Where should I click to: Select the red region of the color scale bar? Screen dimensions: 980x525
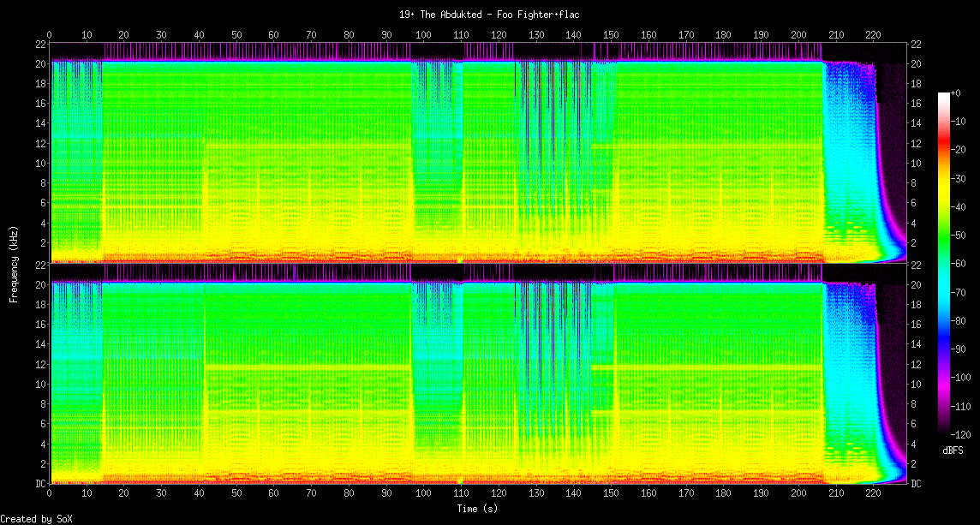click(x=943, y=150)
